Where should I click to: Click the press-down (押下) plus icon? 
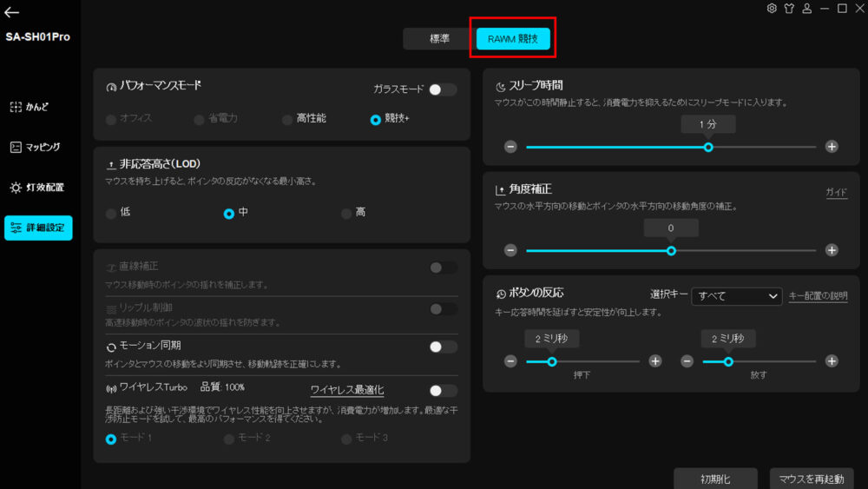655,361
